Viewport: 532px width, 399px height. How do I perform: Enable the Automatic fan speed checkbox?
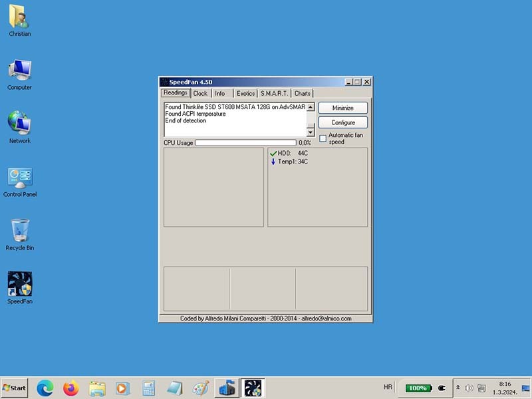pyautogui.click(x=323, y=138)
